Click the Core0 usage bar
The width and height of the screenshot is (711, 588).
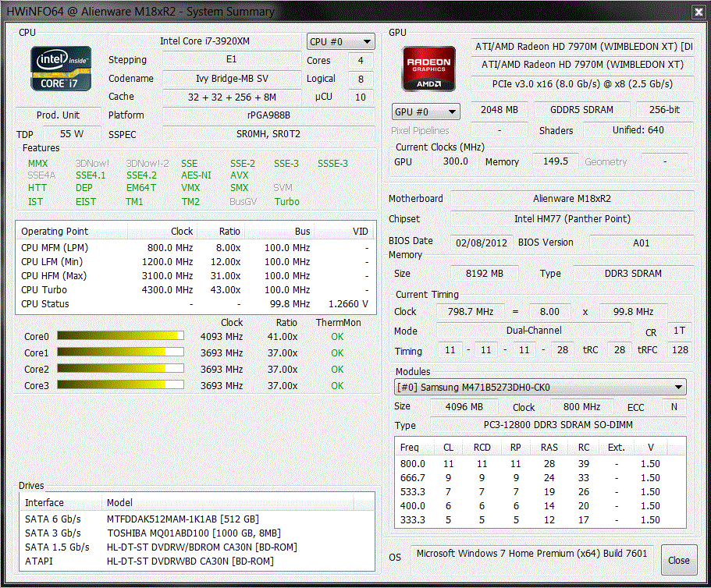pos(121,335)
